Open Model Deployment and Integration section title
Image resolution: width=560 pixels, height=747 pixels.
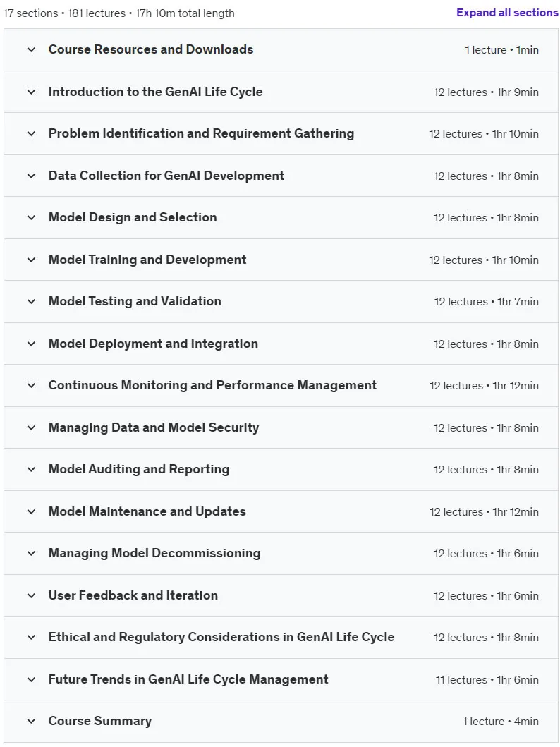point(153,344)
